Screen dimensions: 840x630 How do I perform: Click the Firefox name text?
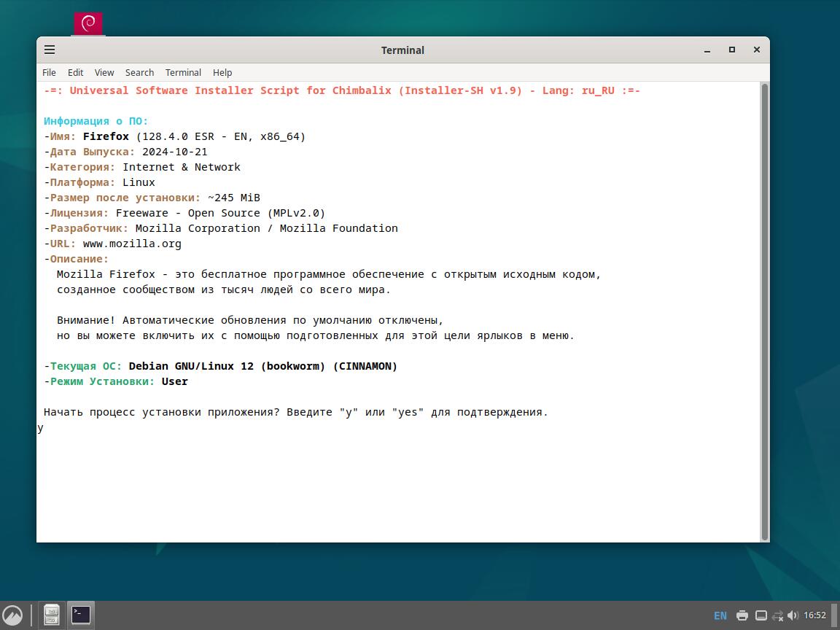[106, 136]
